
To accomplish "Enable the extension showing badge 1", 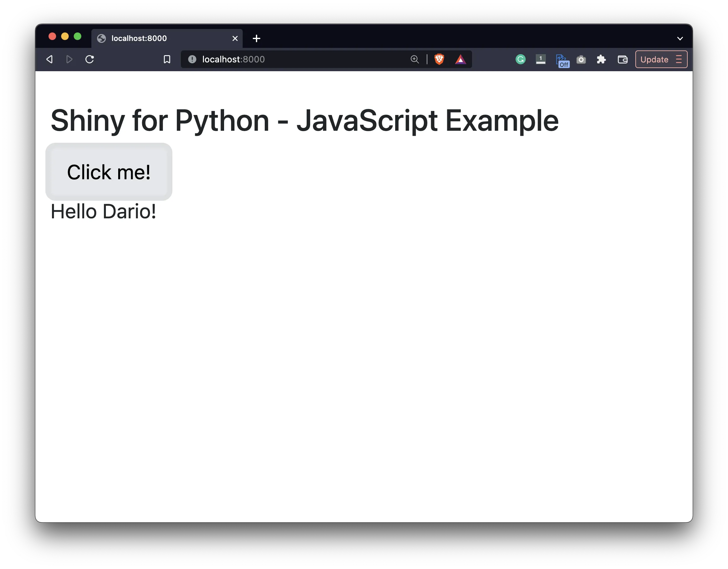I will coord(541,59).
